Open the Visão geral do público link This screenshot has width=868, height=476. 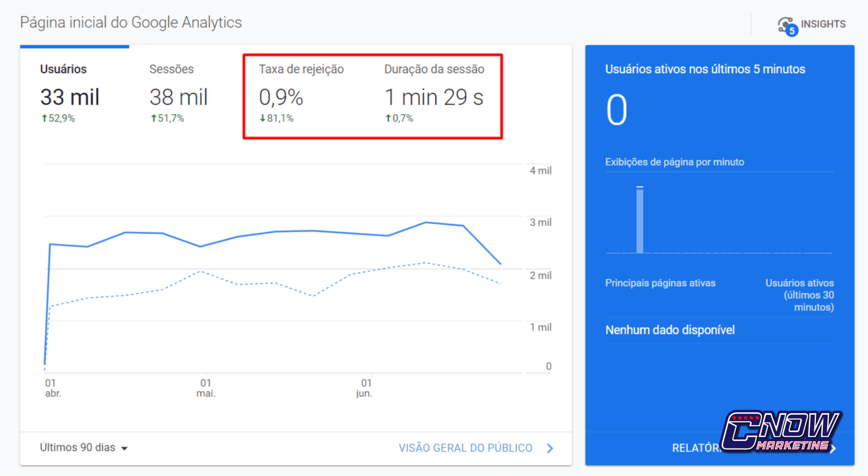[465, 448]
